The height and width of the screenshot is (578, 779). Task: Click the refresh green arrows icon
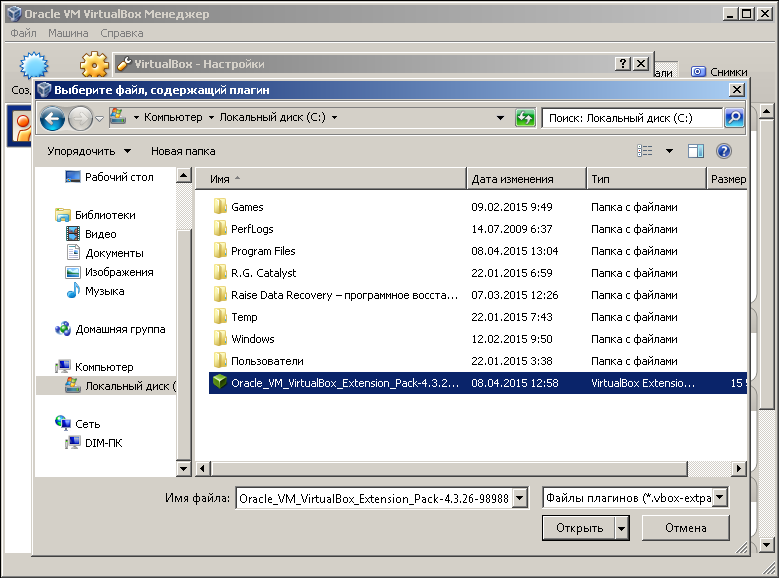tap(525, 118)
